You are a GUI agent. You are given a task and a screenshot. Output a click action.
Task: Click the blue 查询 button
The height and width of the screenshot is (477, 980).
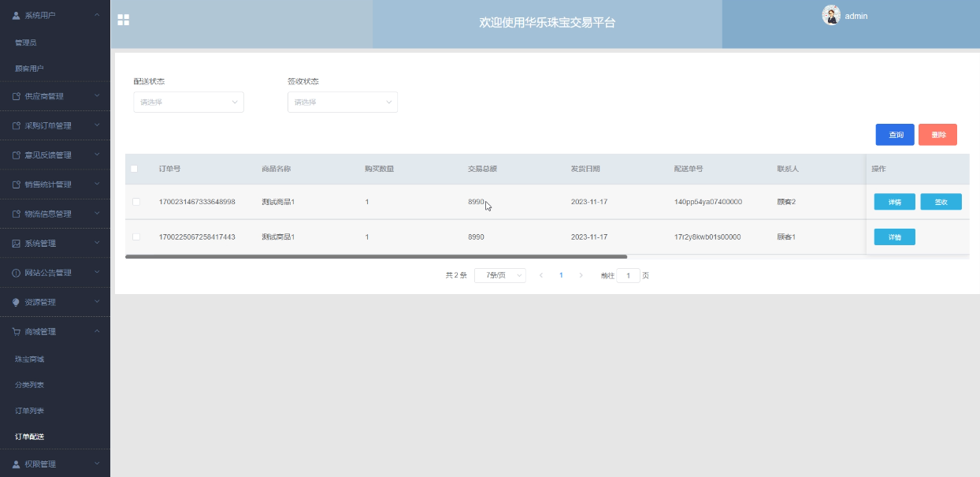(x=895, y=135)
